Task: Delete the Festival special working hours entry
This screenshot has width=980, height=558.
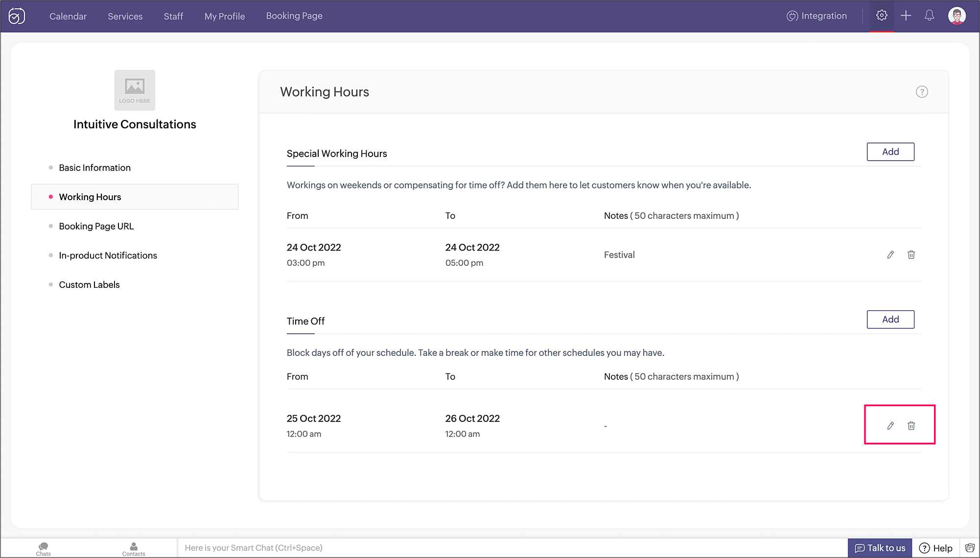Action: (911, 255)
